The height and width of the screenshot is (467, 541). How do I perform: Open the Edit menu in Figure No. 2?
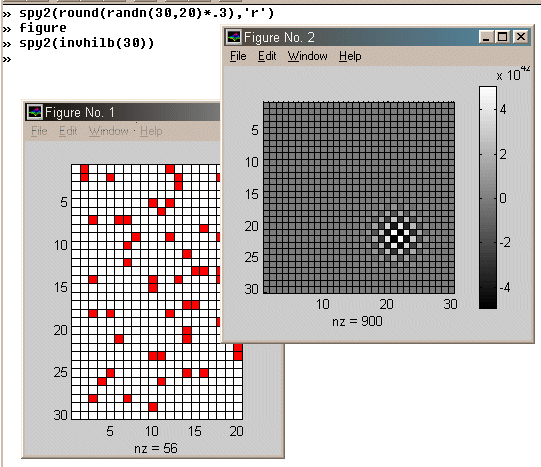tap(267, 56)
